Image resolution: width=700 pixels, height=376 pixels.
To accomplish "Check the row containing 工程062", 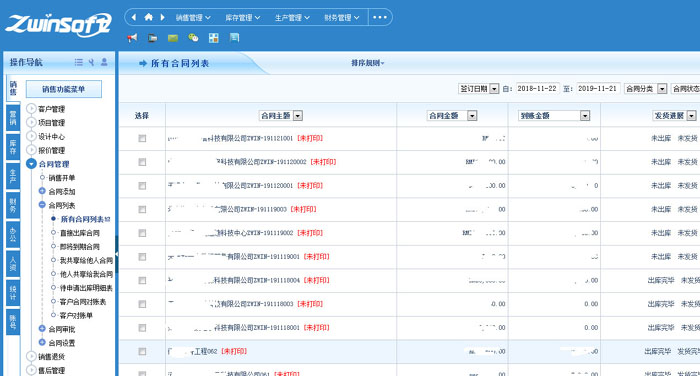I will [142, 351].
